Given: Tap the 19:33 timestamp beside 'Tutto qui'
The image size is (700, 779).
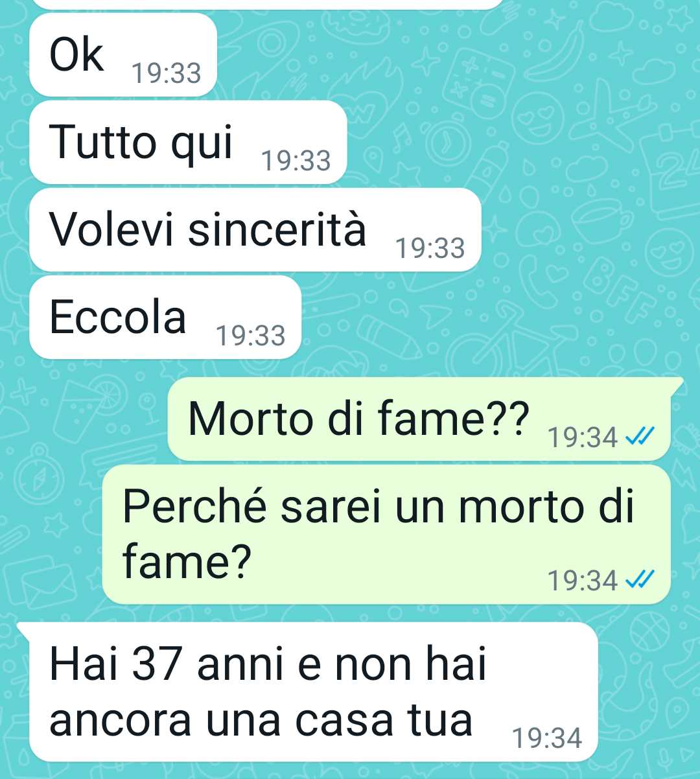Looking at the screenshot, I should coord(296,160).
